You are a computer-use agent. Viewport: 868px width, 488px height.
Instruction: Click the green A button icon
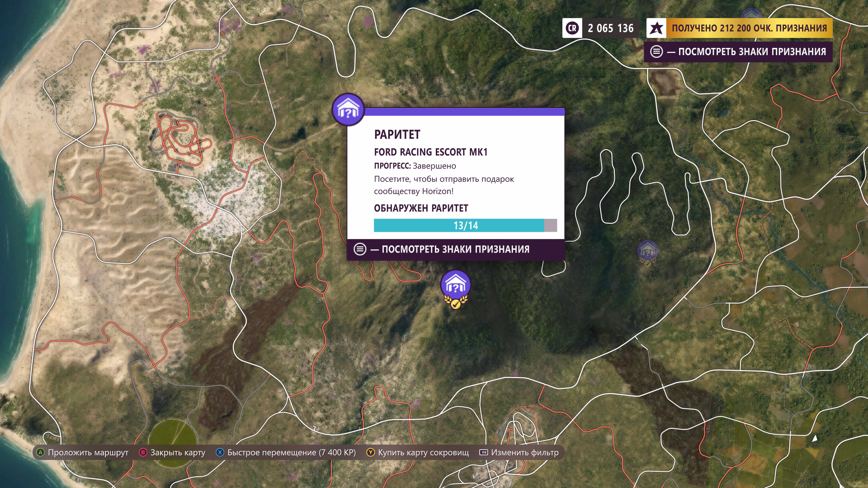(x=40, y=452)
